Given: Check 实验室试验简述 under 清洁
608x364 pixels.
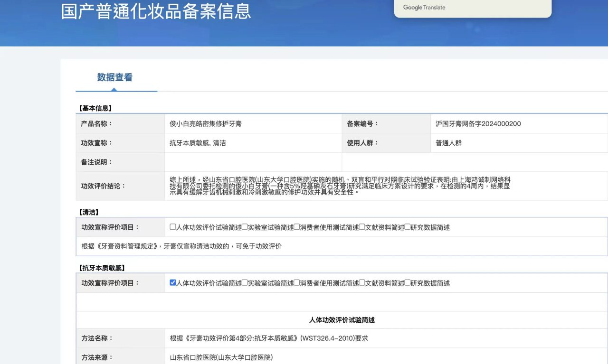Looking at the screenshot, I should click(244, 227).
